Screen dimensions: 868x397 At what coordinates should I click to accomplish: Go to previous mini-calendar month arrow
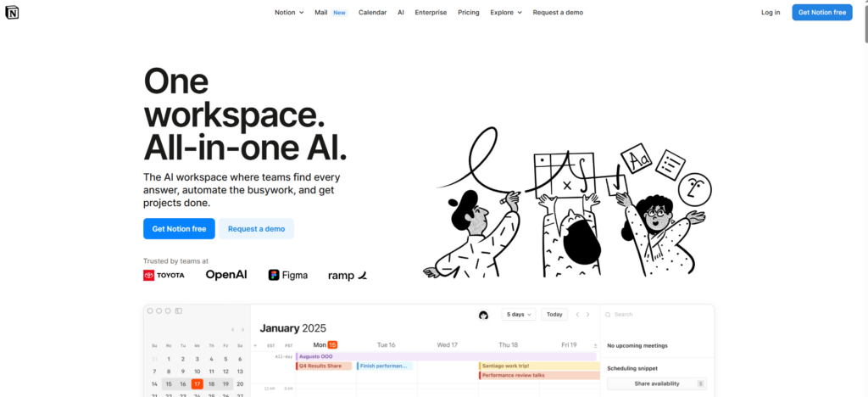tap(232, 329)
